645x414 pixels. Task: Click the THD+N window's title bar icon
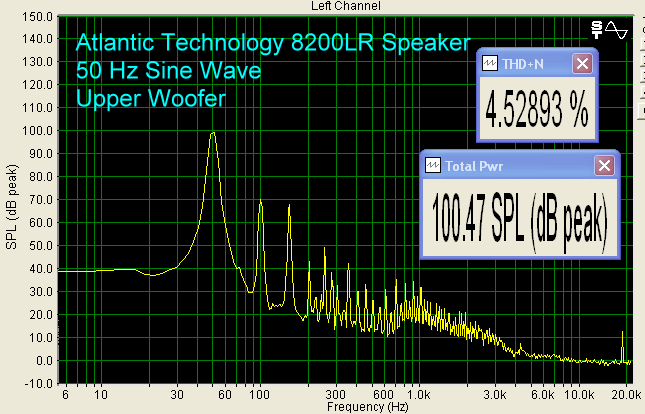point(490,63)
